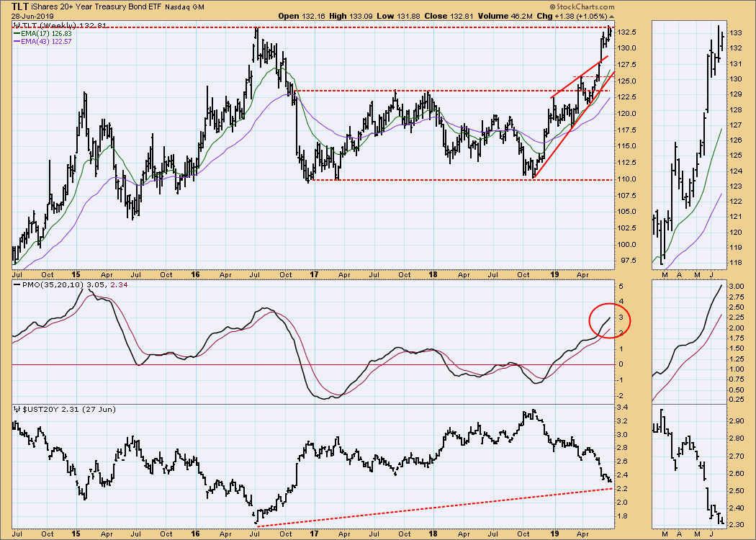Click the 2.90 label on the zoomed yield axis
The image size is (756, 540).
pyautogui.click(x=737, y=421)
